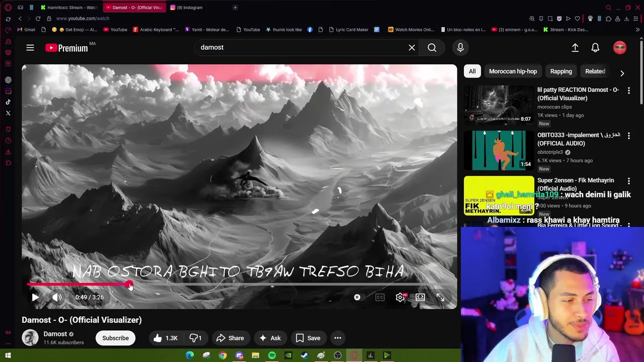Click the magnifier search button
The width and height of the screenshot is (644, 362).
coord(432,47)
